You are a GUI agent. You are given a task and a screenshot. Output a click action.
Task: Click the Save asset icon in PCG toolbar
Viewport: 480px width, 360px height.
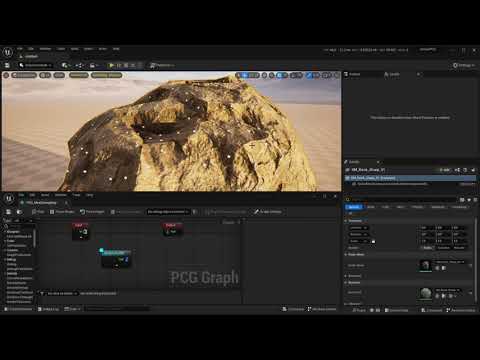[x=8, y=212]
